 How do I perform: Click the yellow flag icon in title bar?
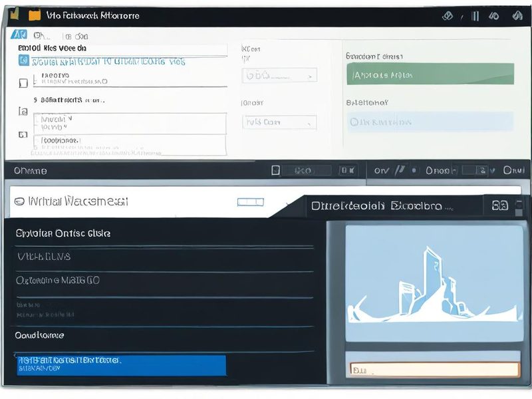(x=14, y=14)
